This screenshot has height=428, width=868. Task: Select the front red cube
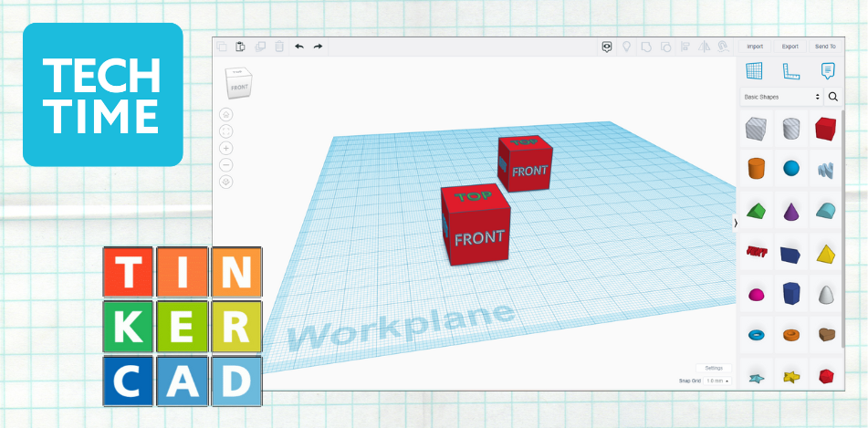[476, 224]
